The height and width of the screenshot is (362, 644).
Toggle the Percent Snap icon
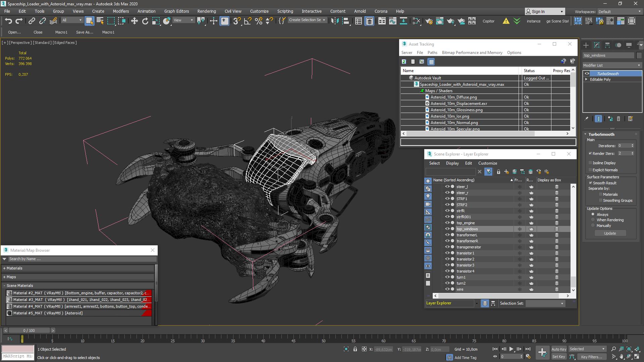(x=259, y=21)
